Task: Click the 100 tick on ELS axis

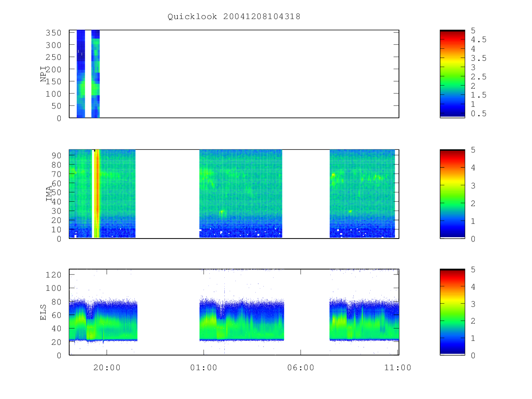Action: pyautogui.click(x=54, y=288)
